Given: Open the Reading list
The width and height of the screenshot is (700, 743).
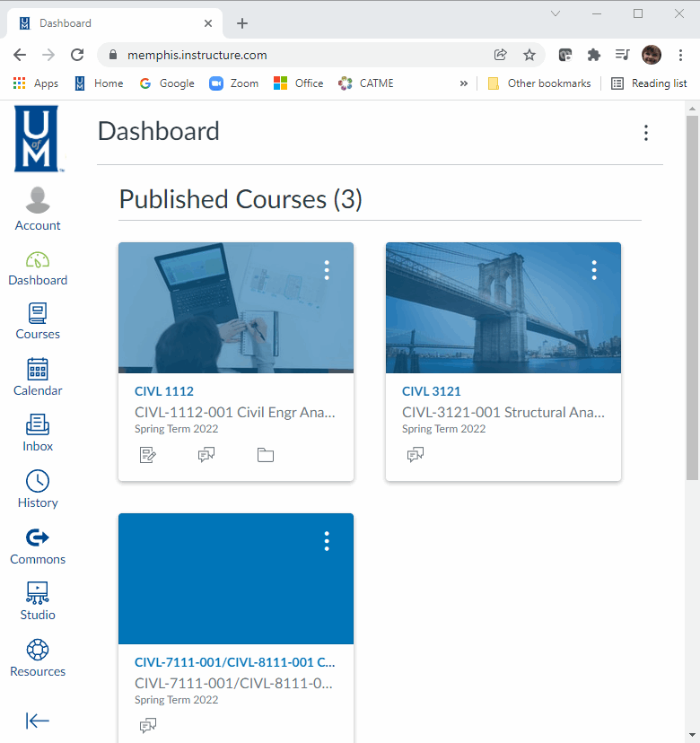Looking at the screenshot, I should [x=649, y=83].
